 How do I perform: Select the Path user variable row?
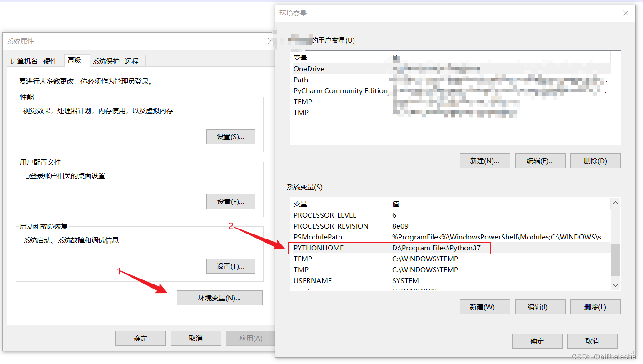(450, 80)
